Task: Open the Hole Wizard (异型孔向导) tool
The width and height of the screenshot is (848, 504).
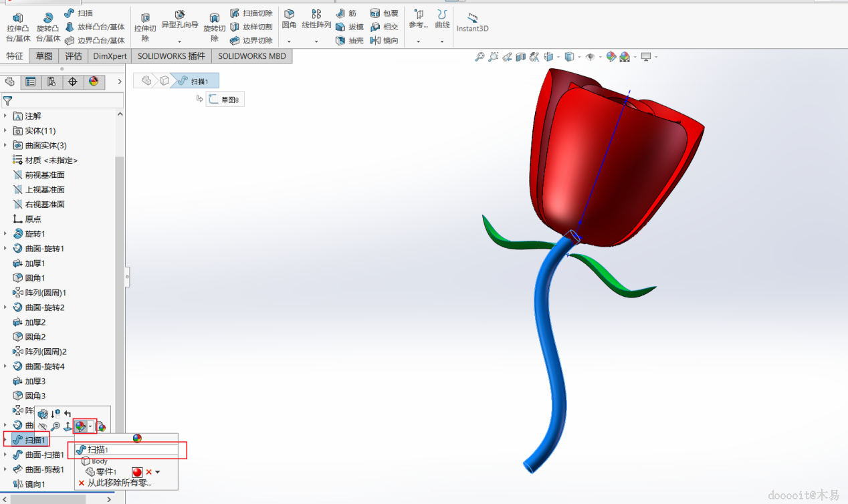Action: tap(179, 19)
